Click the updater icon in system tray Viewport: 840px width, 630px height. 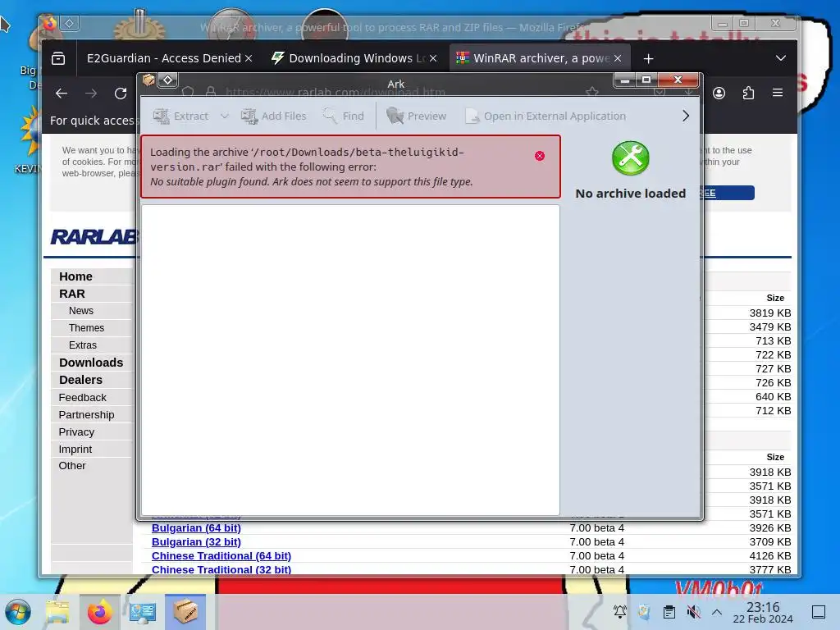click(644, 611)
